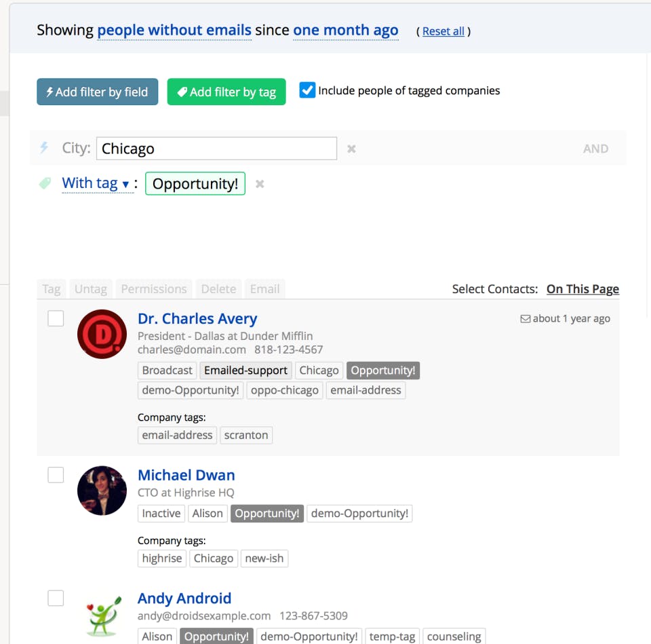Select the checkbox for Dr. Charles Avery
Viewport: 651px width, 644px height.
(56, 318)
